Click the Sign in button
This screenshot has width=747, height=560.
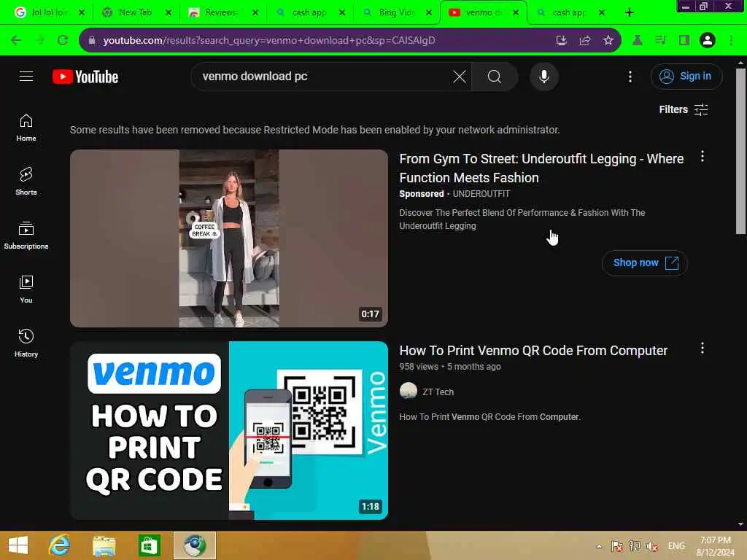(686, 76)
